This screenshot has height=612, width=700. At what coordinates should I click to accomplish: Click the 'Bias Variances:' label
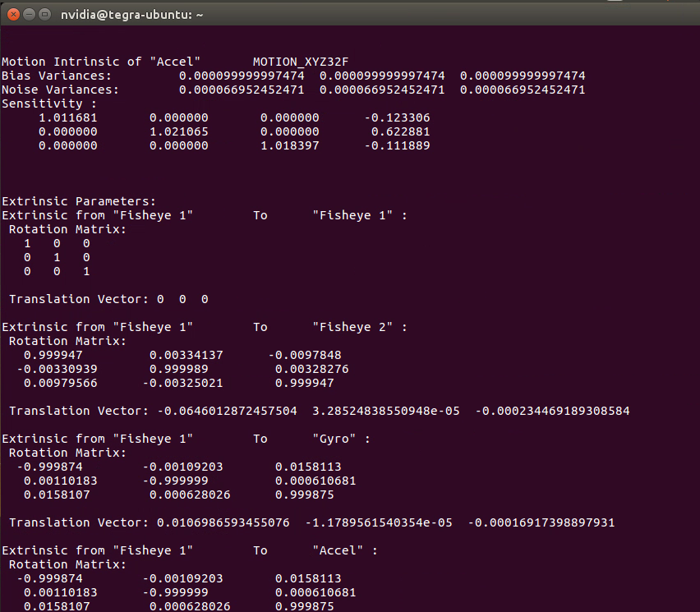[x=57, y=76]
